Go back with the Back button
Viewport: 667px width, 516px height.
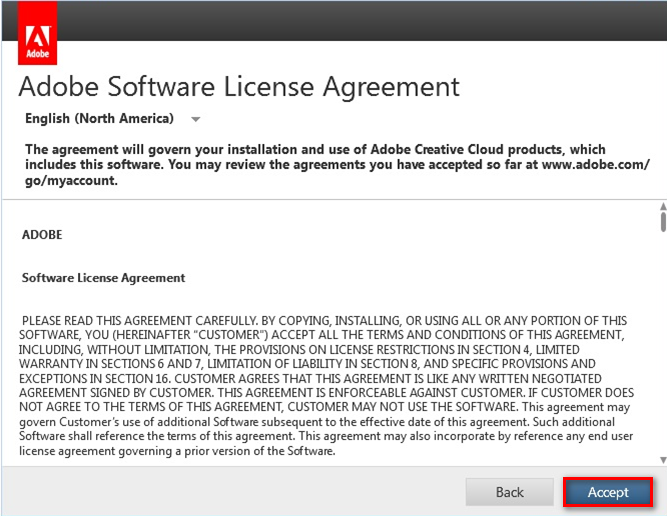pyautogui.click(x=509, y=492)
